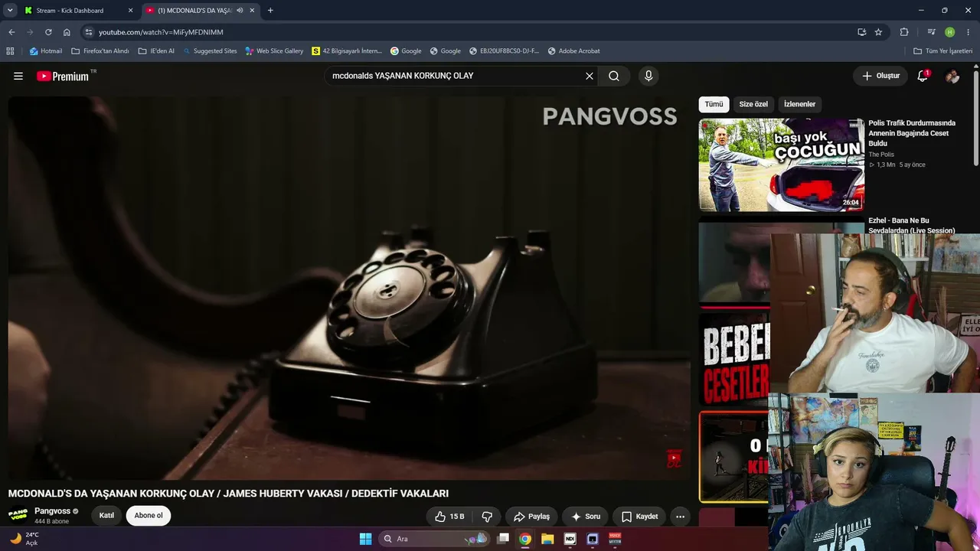The width and height of the screenshot is (980, 551).
Task: Open the Windows Start menu
Action: (x=365, y=539)
